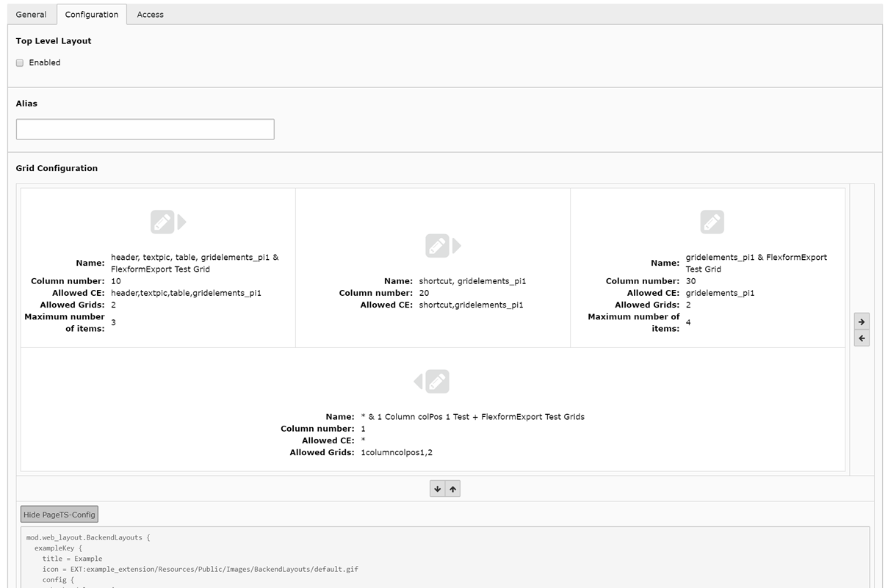Open the Access tab
Screen dimensions: 888x588
click(x=150, y=15)
